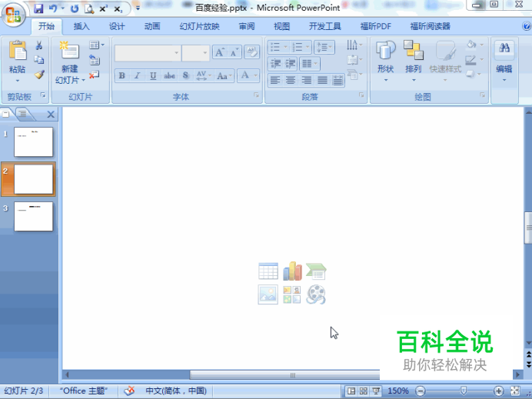The width and height of the screenshot is (532, 399).
Task: Open the Customize Quick Access Toolbar dropdown
Action: [x=138, y=8]
